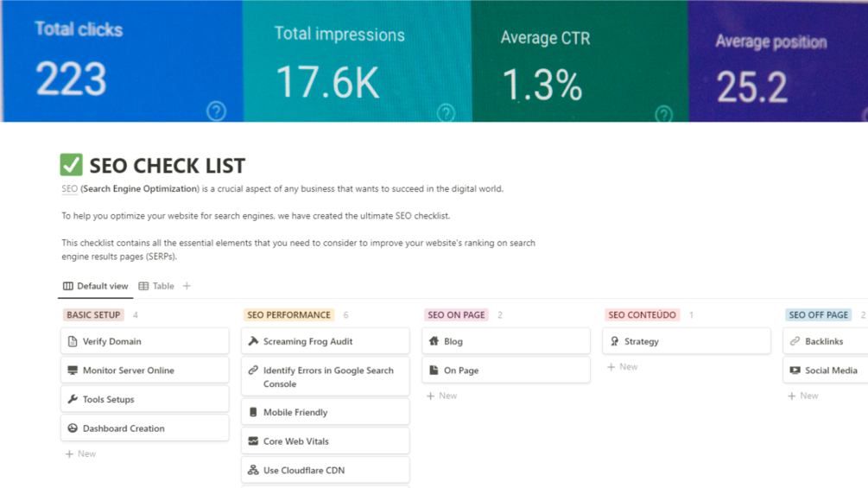Add new card under BASIC SETUP
The image size is (868, 488).
tap(81, 453)
